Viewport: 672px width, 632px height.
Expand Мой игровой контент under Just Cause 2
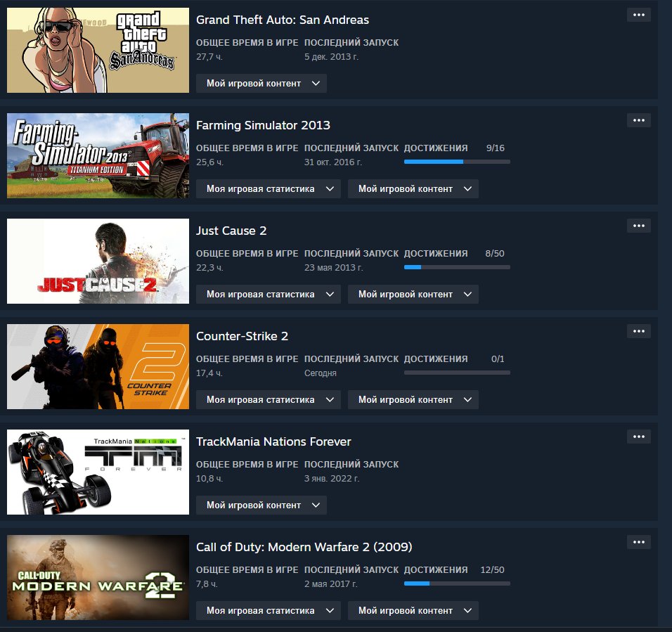[413, 294]
